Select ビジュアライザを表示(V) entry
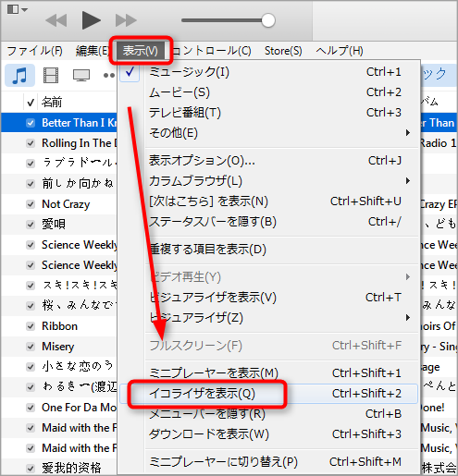Image resolution: width=458 pixels, height=476 pixels. pyautogui.click(x=267, y=297)
